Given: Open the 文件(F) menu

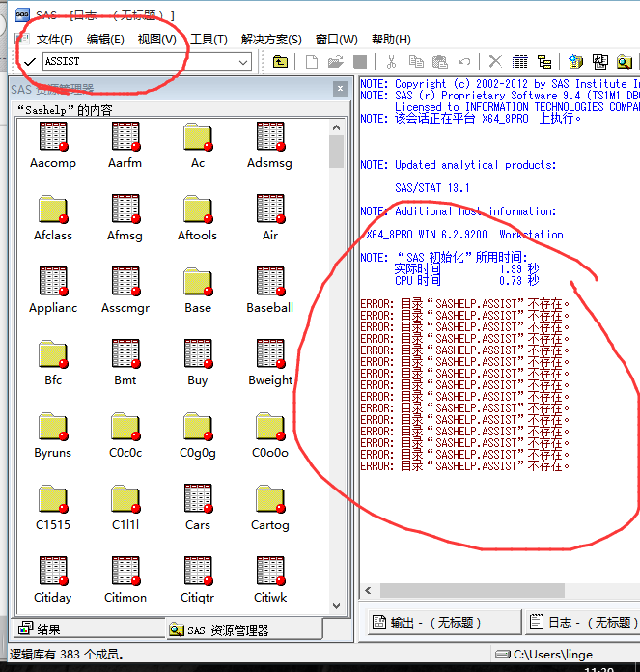Looking at the screenshot, I should click(54, 40).
